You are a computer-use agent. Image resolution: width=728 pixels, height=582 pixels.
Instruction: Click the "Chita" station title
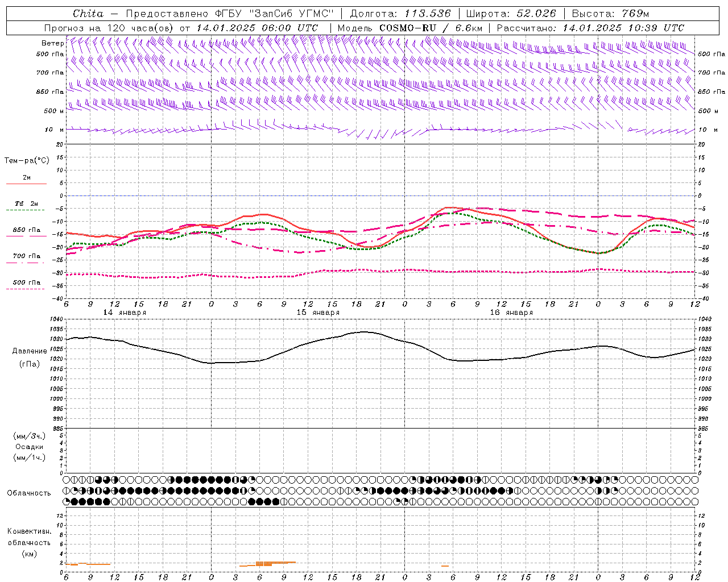tap(88, 14)
